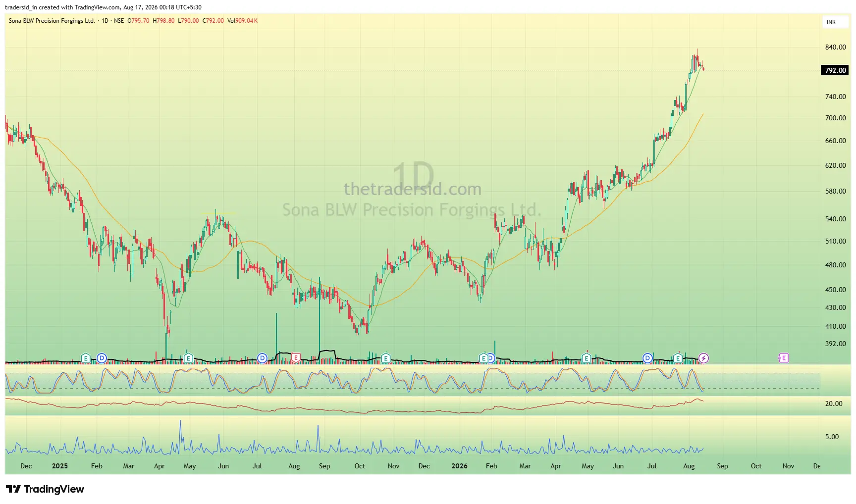
Task: Click the 2025 year label on time axis
Action: tap(60, 466)
